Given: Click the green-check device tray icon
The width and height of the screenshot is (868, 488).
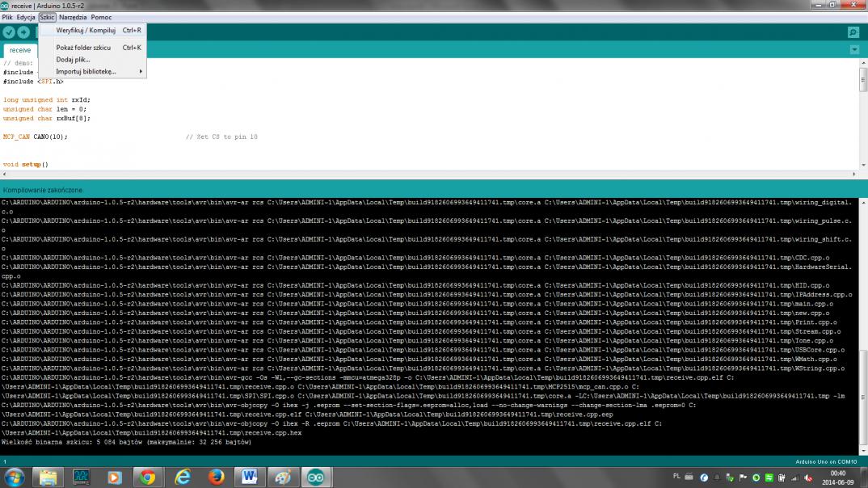Looking at the screenshot, I should pyautogui.click(x=730, y=477).
